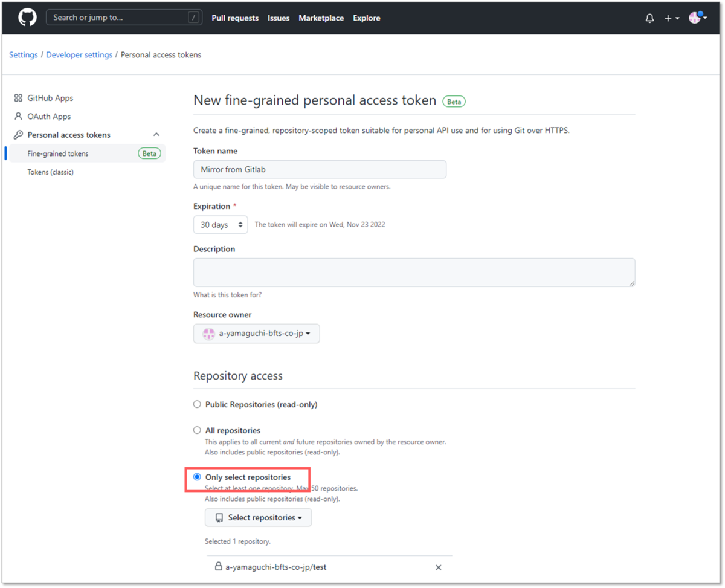This screenshot has width=725, height=588.
Task: Remove a-yamaguchi-bfts-co-jp/test repository with X
Action: tap(439, 567)
